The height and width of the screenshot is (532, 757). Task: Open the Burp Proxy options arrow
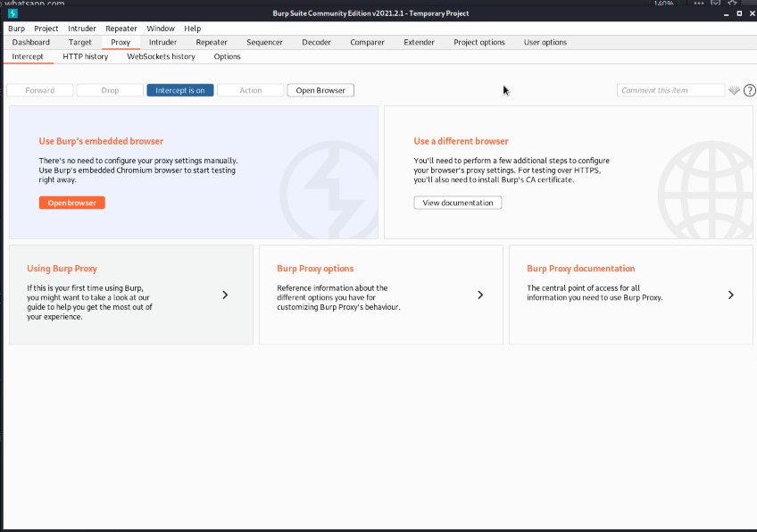[480, 295]
